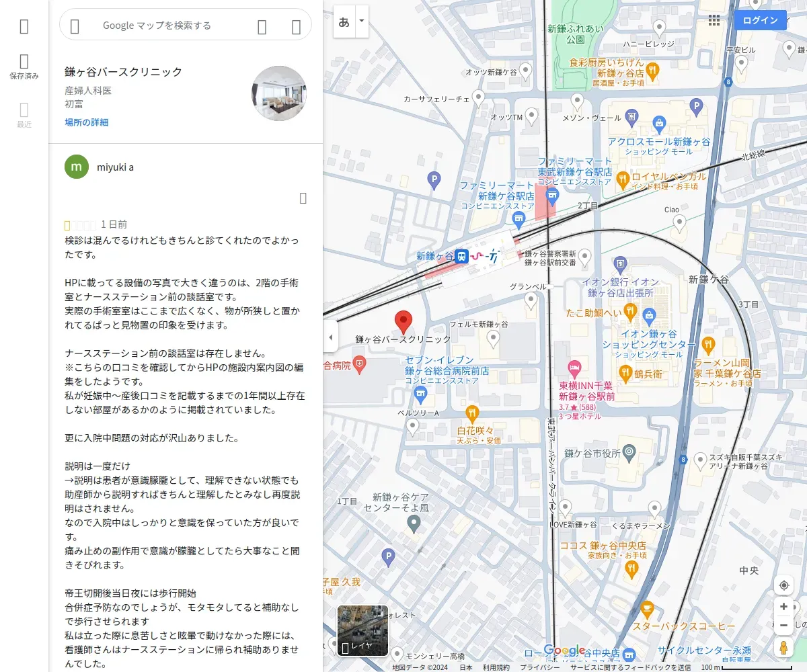Click the 鎌ヶ谷警察署 police box pin
Viewport: 807px width, 672px height.
585,257
